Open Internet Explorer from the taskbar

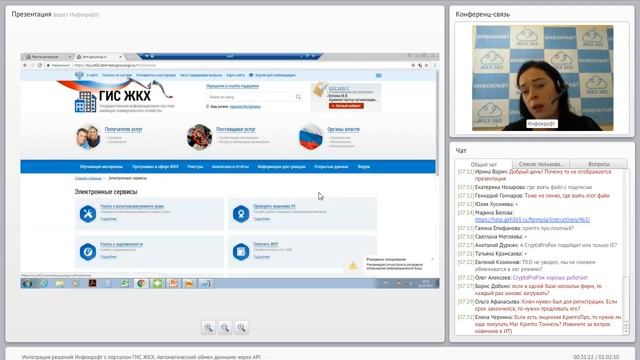point(44,283)
